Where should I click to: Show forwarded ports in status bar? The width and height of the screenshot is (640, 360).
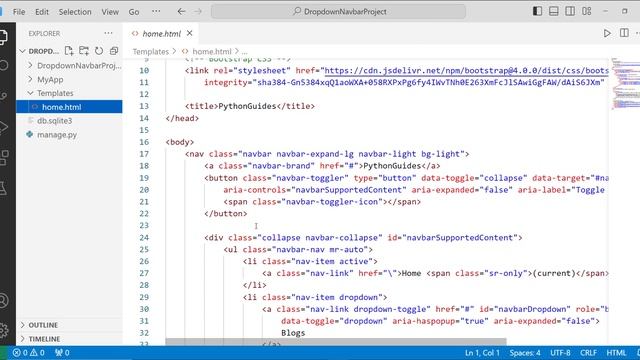62,353
